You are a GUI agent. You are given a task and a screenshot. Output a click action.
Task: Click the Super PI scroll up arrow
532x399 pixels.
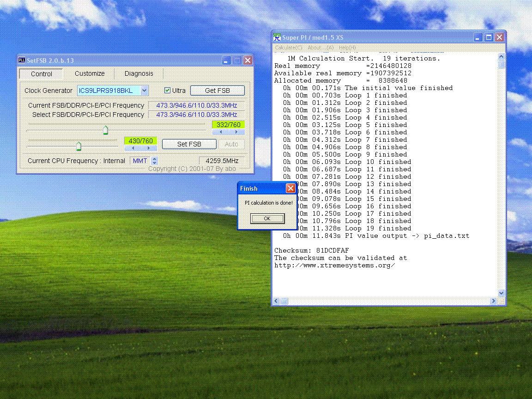501,56
